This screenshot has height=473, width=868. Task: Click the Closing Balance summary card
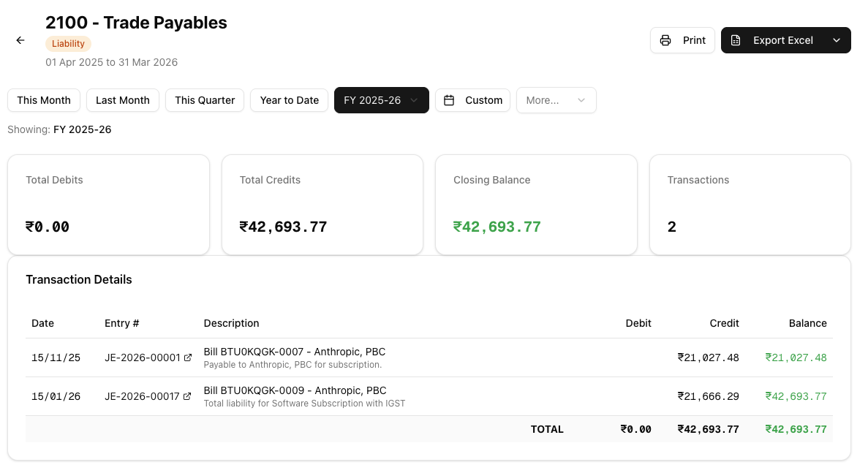536,205
